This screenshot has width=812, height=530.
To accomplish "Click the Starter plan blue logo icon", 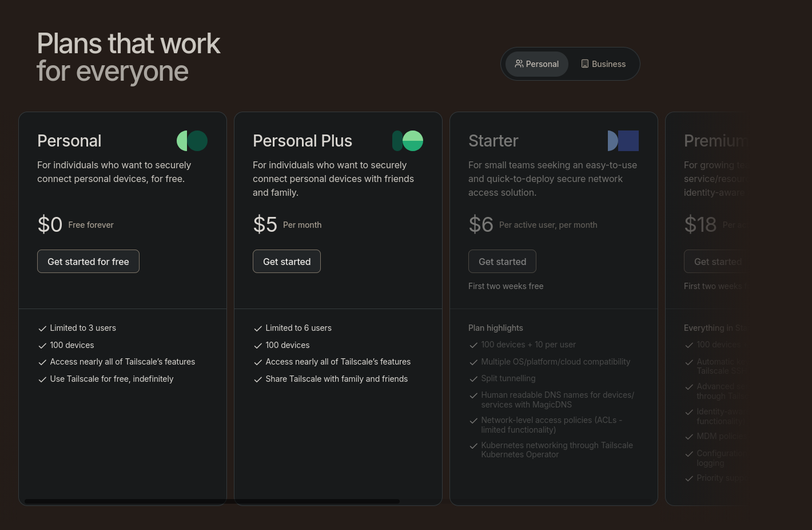I will [623, 141].
